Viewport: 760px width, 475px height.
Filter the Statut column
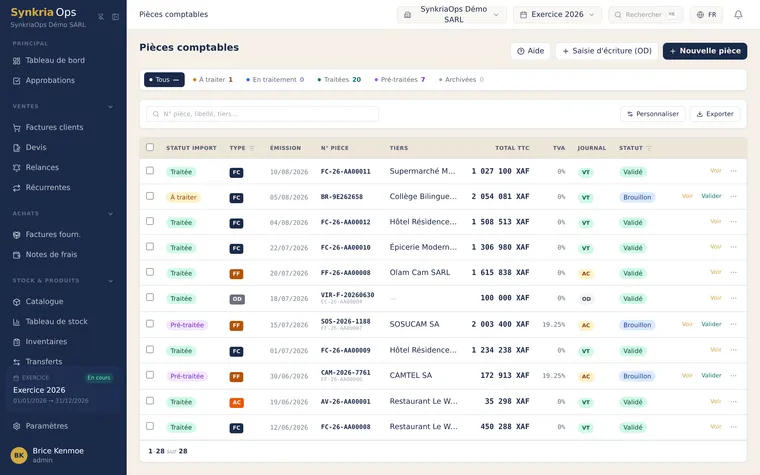(649, 148)
